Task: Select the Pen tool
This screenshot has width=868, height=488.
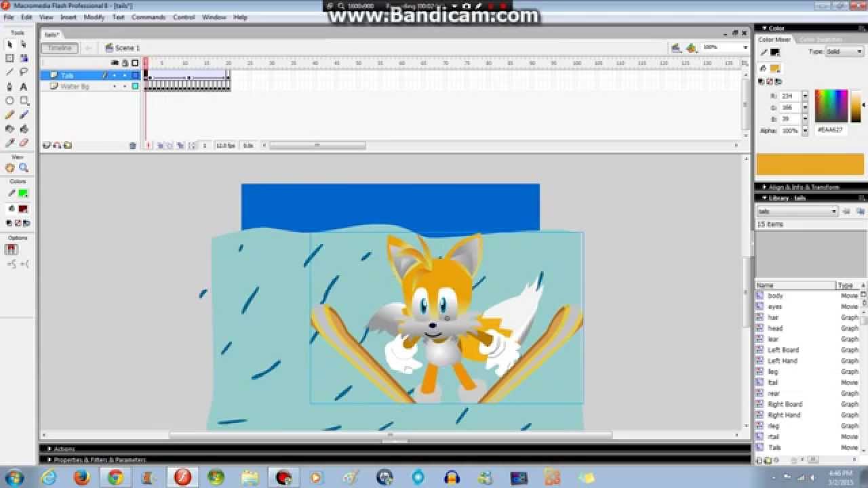Action: (x=10, y=86)
